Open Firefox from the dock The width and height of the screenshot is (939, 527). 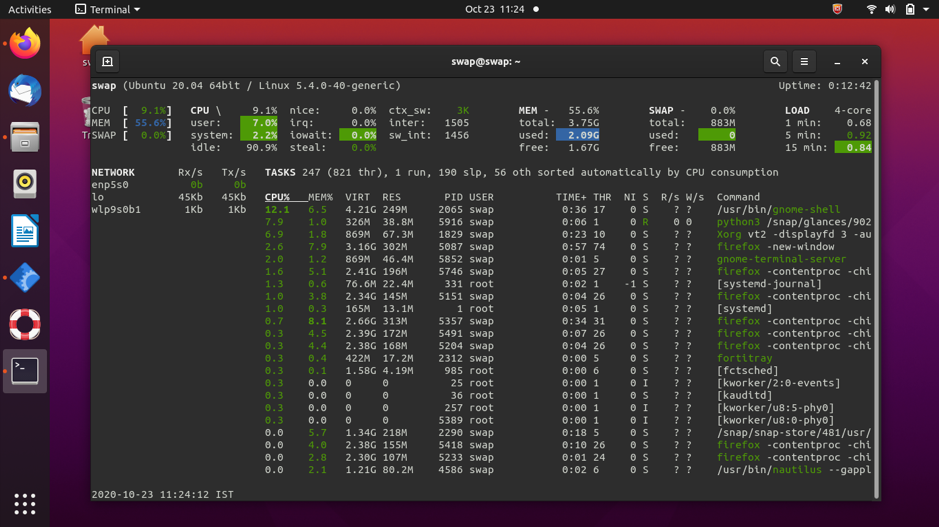(25, 44)
